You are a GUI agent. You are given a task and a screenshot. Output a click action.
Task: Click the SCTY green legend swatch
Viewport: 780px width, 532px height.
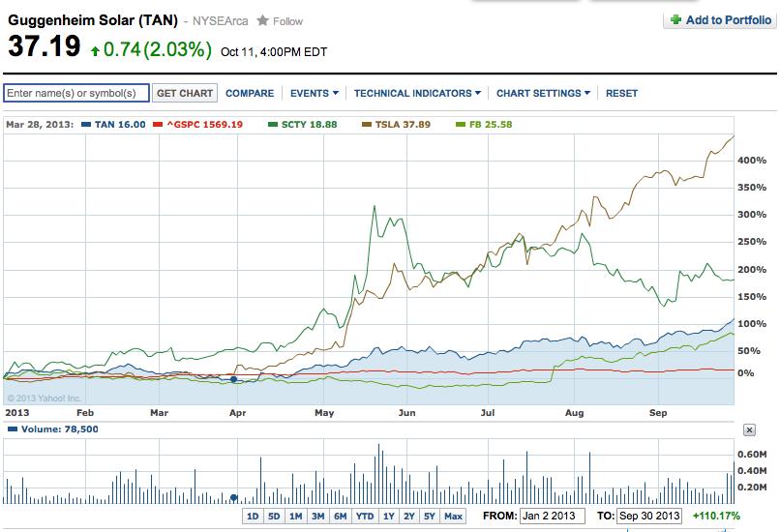pos(273,125)
